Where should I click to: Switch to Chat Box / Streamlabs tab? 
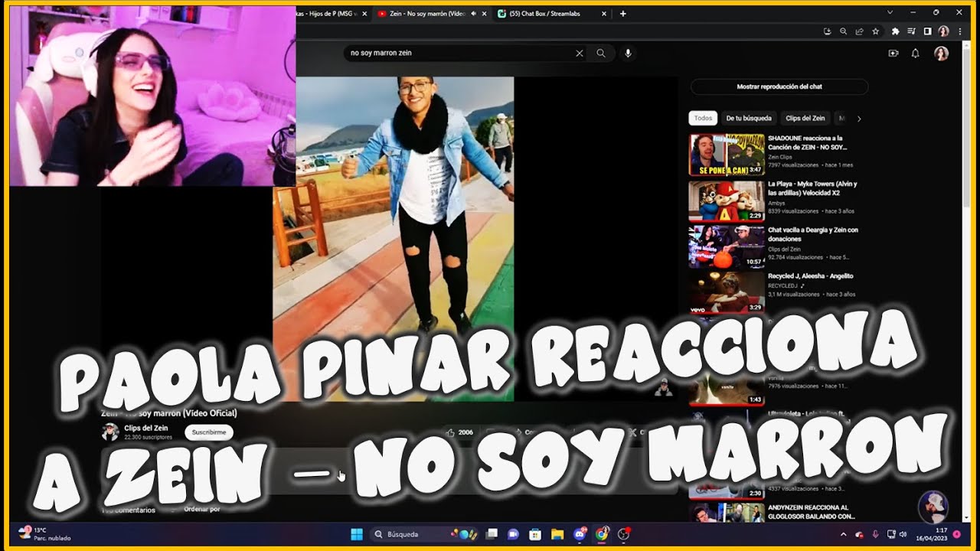coord(550,14)
